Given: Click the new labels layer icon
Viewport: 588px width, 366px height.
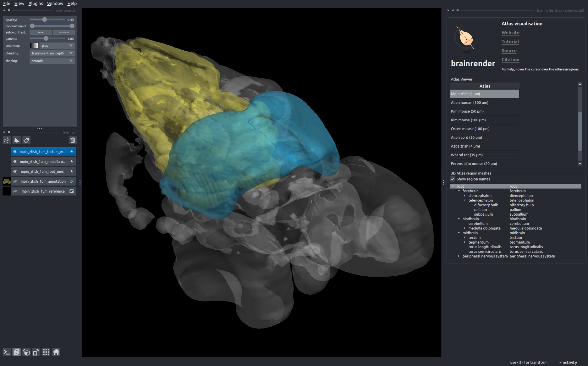Looking at the screenshot, I should tap(27, 140).
